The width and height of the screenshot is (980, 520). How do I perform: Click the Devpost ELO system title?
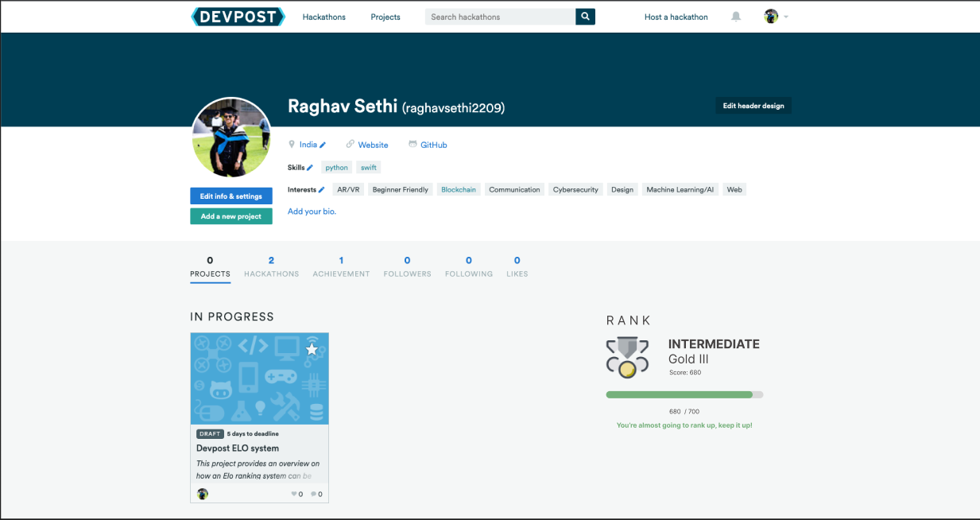tap(238, 448)
